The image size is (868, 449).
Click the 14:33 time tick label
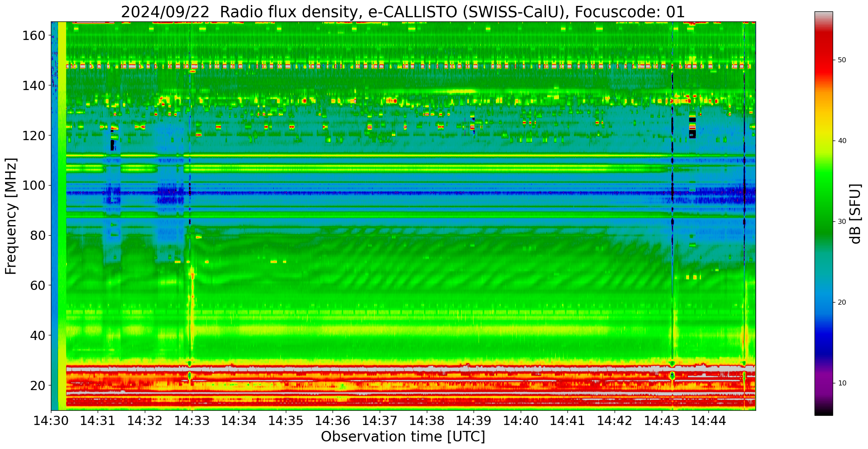(x=192, y=420)
